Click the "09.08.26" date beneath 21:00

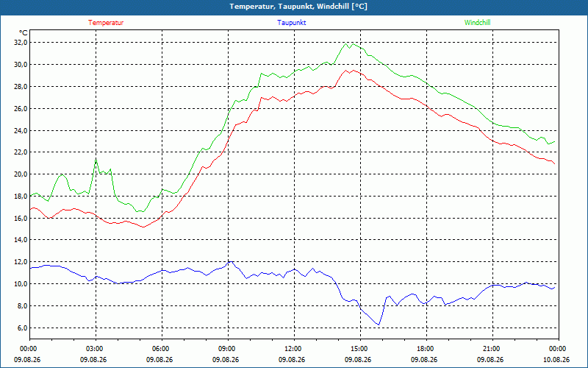(x=490, y=359)
